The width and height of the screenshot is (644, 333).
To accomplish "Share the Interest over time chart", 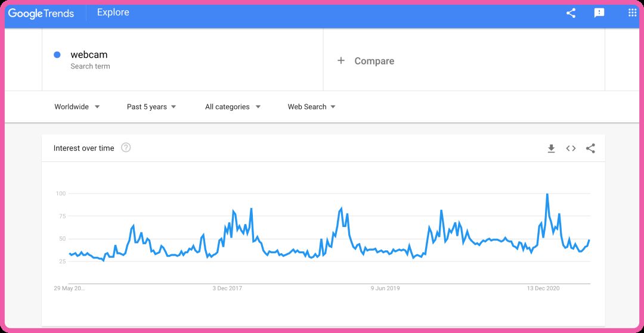I will coord(590,148).
